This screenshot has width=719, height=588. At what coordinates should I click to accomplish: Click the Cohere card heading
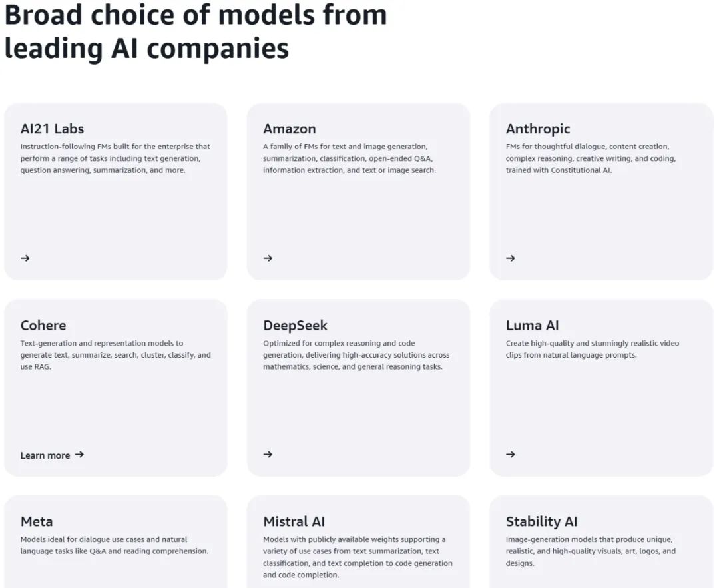pyautogui.click(x=43, y=325)
